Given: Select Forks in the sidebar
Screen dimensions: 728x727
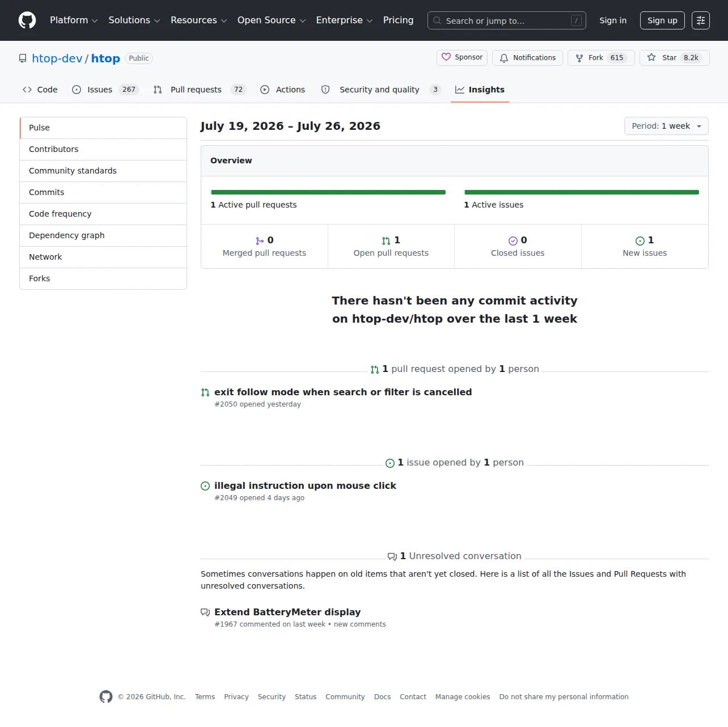Looking at the screenshot, I should pos(103,278).
